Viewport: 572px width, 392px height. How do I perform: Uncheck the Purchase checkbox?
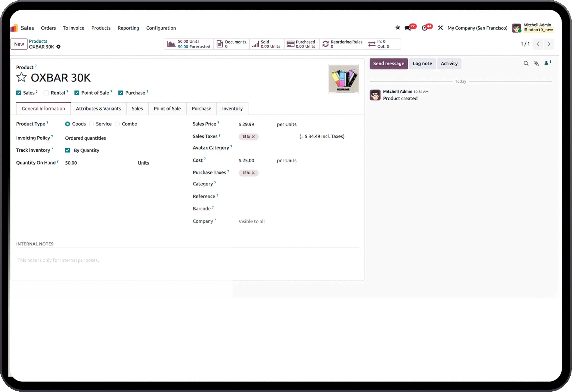[121, 93]
